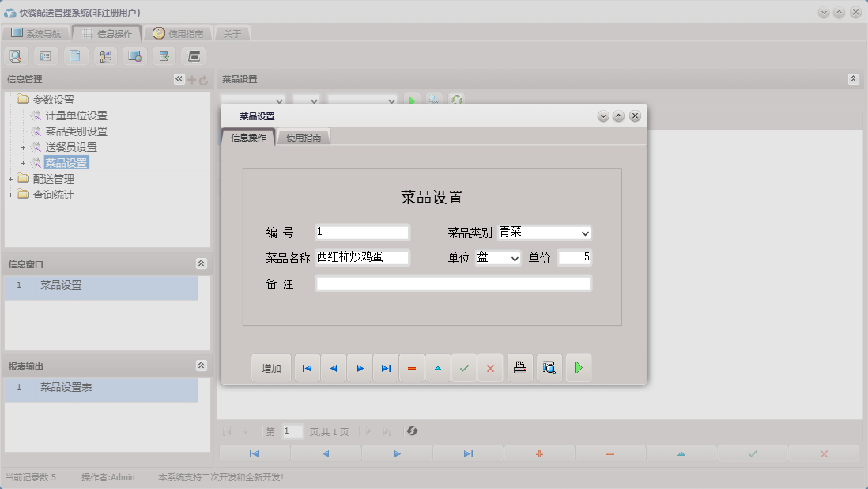Collapse the 信息窗口 panel header arrow
868x489 pixels.
point(202,263)
